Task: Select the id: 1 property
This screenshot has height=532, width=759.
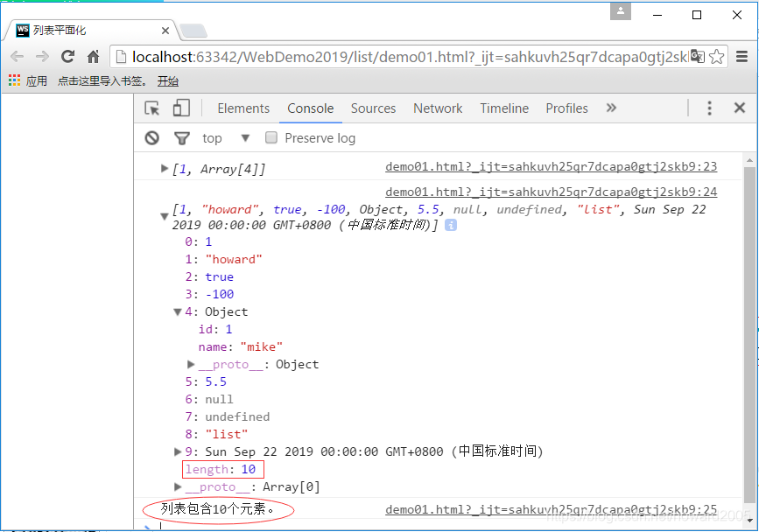Action: (x=215, y=330)
